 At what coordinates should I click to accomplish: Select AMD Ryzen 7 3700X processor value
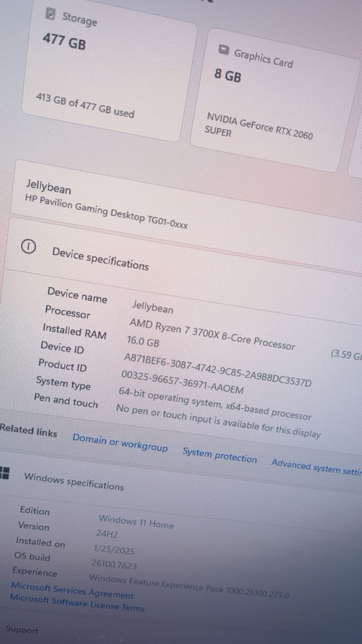pyautogui.click(x=212, y=334)
